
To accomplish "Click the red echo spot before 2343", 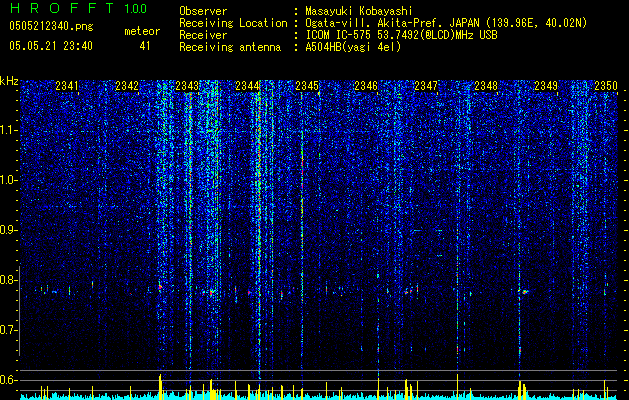I will (x=160, y=287).
